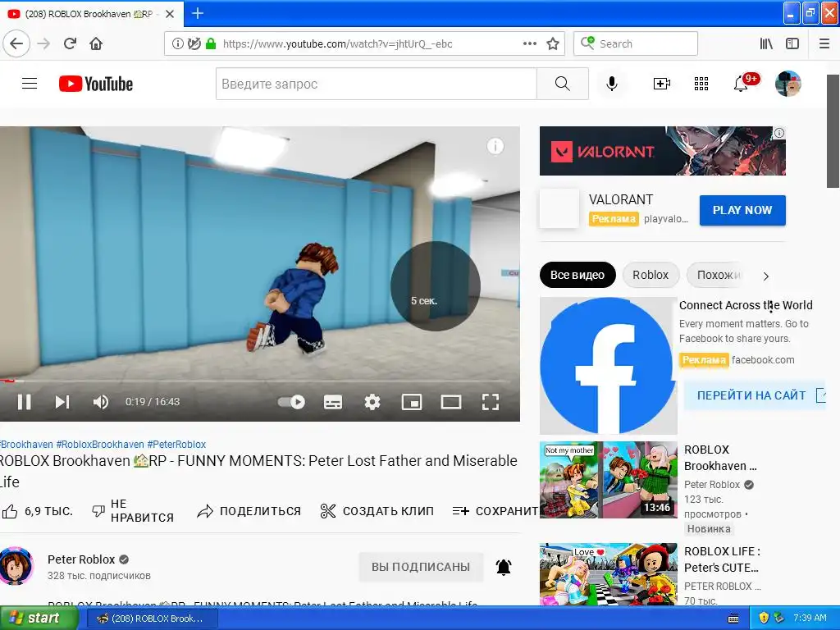The height and width of the screenshot is (630, 840).
Task: Go to YouTube home via logo
Action: (96, 84)
